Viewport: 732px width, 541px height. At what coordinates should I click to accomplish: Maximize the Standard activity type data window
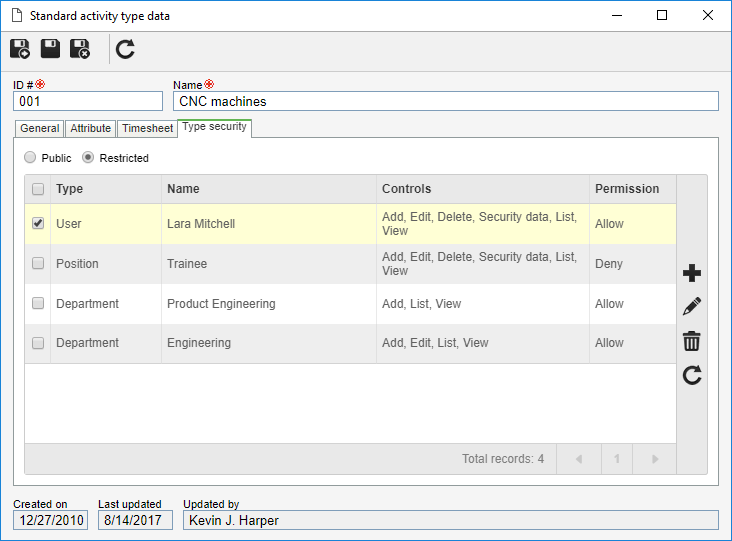pyautogui.click(x=662, y=15)
